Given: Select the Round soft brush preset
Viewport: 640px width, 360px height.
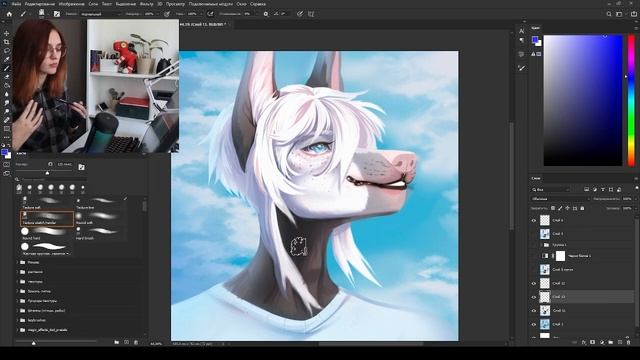Looking at the screenshot, I should click(100, 218).
